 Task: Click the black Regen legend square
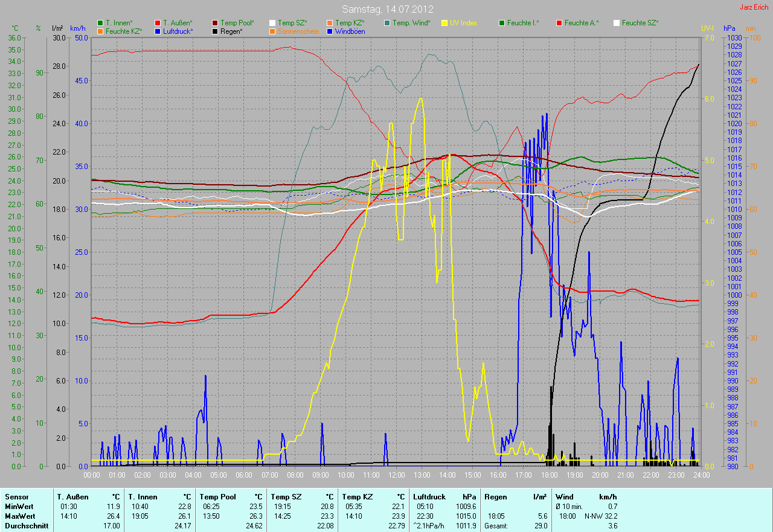(215, 31)
